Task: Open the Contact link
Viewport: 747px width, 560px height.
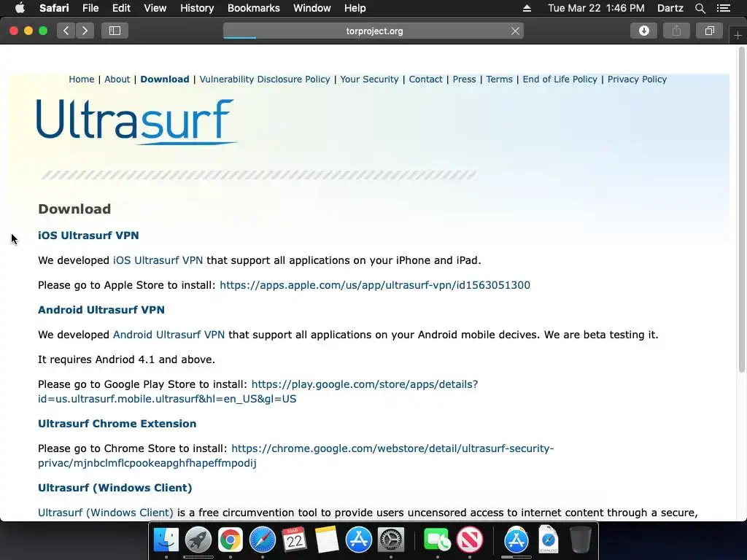Action: click(425, 79)
